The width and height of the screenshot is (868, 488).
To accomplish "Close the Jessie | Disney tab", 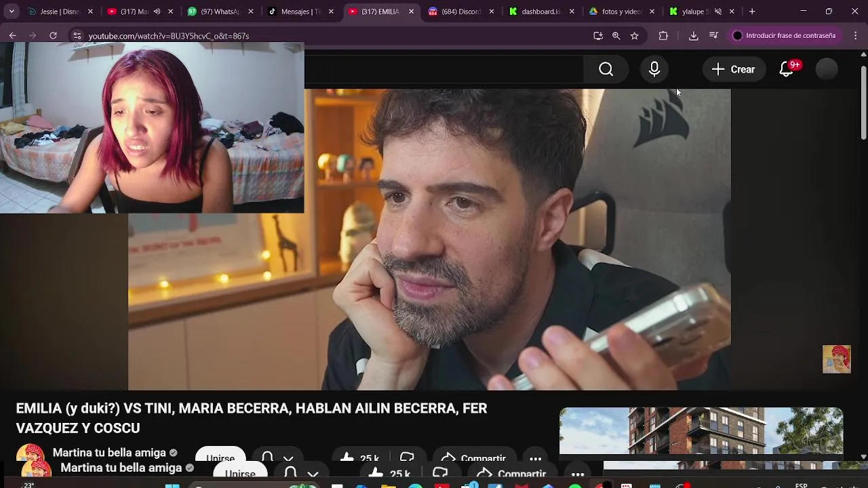I will coord(90,12).
